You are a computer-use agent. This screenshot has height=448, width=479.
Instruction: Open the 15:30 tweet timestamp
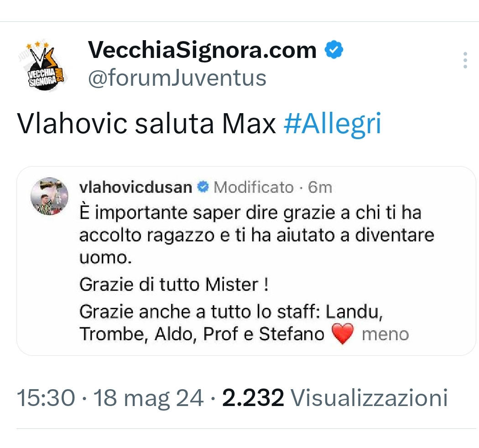(x=46, y=398)
